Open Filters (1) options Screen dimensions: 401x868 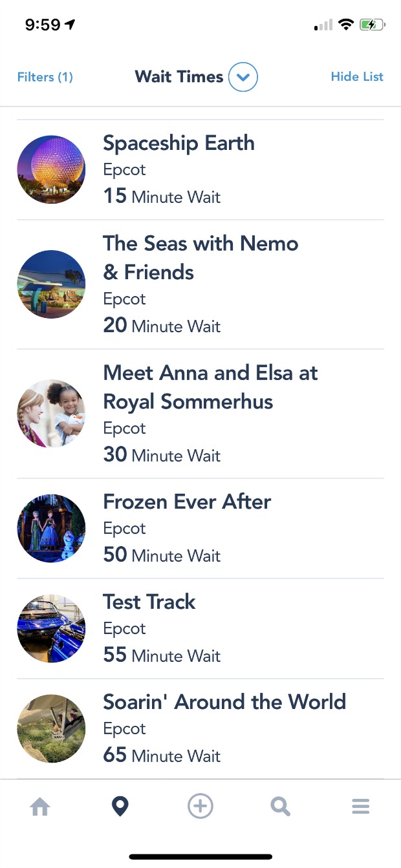click(x=45, y=77)
